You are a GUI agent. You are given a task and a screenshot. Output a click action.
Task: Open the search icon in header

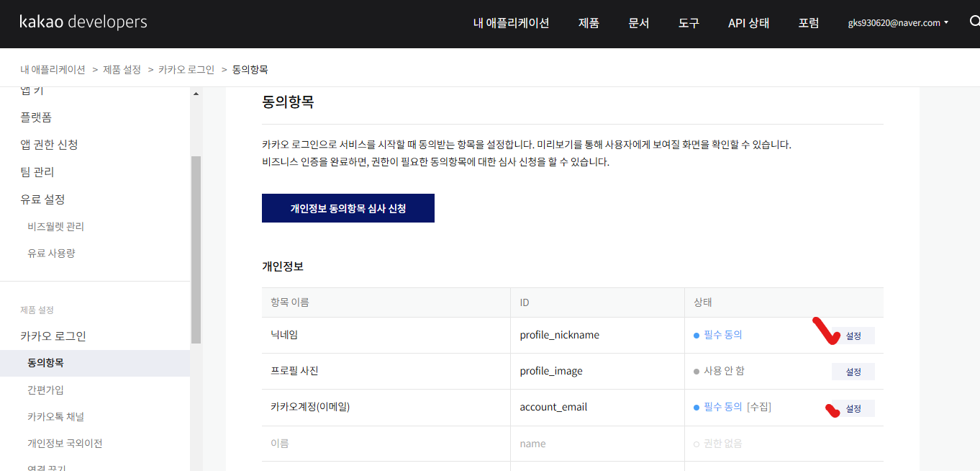click(x=974, y=22)
